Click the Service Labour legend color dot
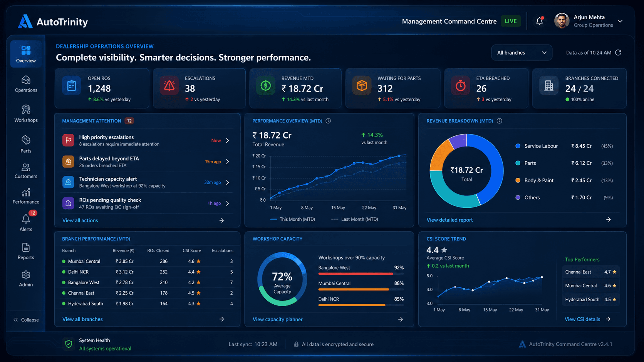This screenshot has height=362, width=644. click(518, 146)
